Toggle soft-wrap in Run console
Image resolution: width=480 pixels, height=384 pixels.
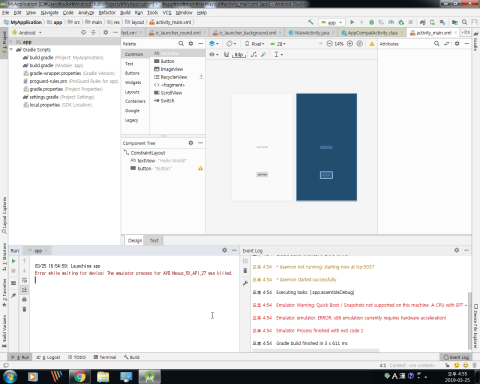[x=24, y=280]
